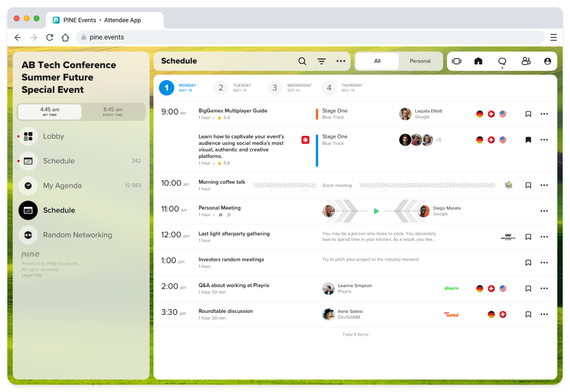Switch to Event Time display
This screenshot has height=392, width=570.
point(113,112)
